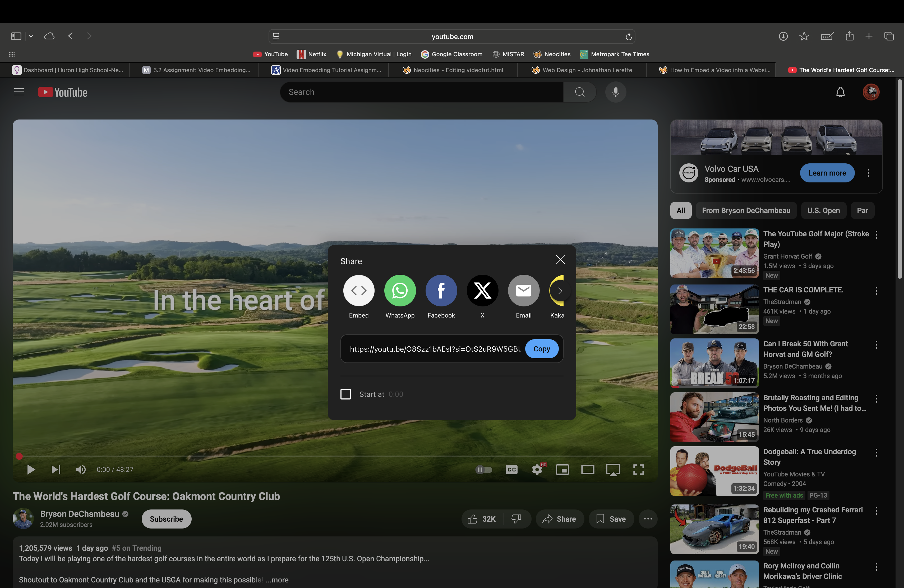Open the Bryson DeChambeau channel link
Screen dimensions: 904x588
pyautogui.click(x=80, y=514)
